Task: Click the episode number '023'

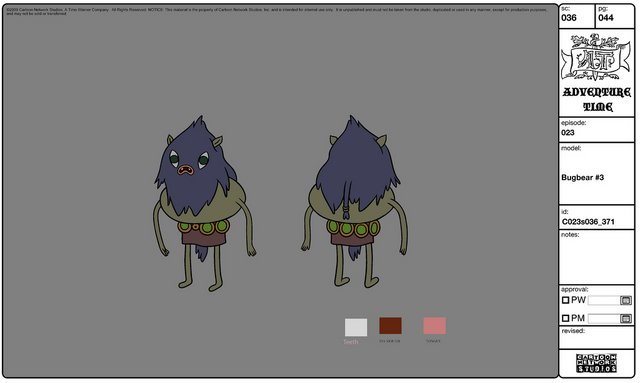Action: (568, 133)
